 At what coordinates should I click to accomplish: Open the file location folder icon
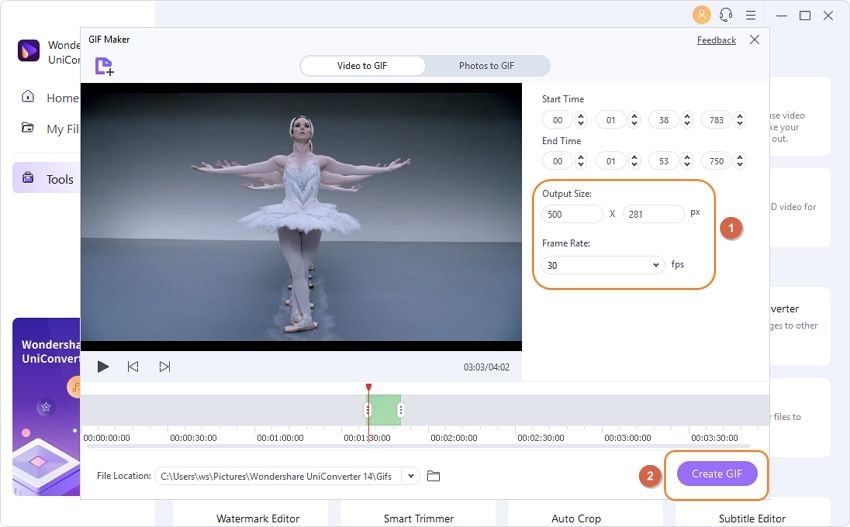click(433, 476)
